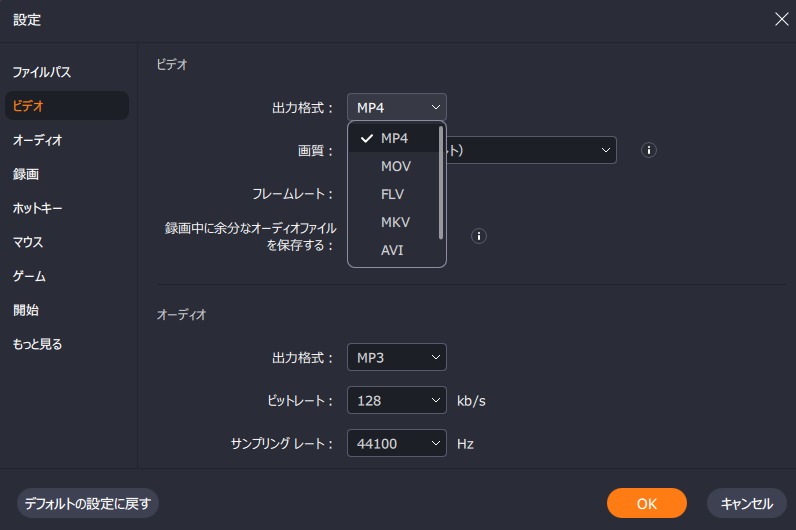Select FLV from output format list
796x530 pixels.
pyautogui.click(x=394, y=194)
